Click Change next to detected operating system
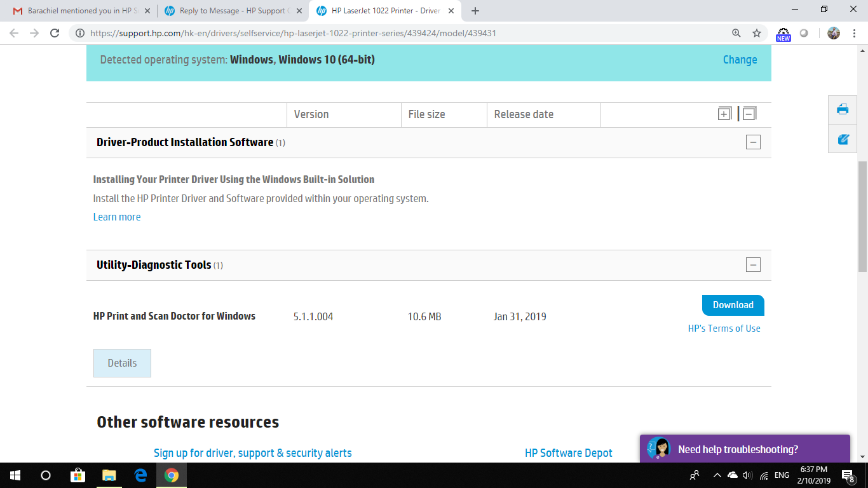This screenshot has height=488, width=868. point(740,60)
